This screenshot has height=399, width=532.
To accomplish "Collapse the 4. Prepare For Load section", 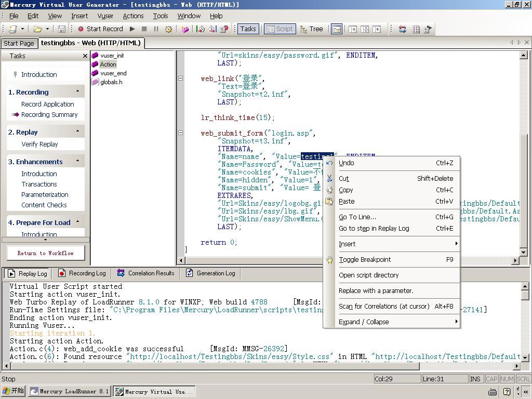I will pyautogui.click(x=78, y=222).
